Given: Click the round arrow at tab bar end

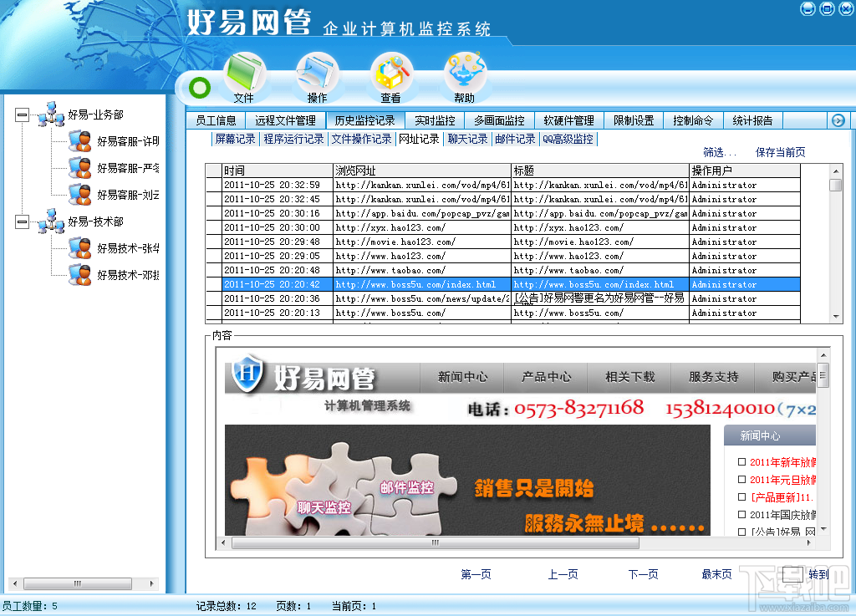Looking at the screenshot, I should click(838, 120).
